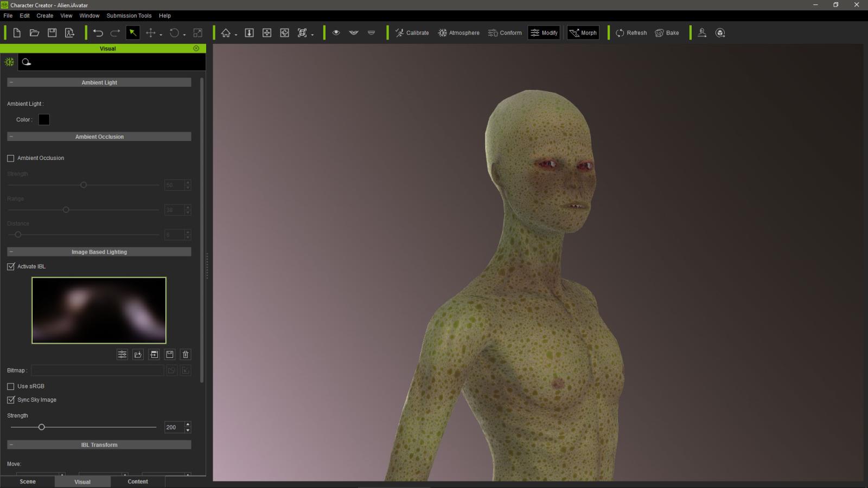Image resolution: width=868 pixels, height=488 pixels.
Task: Click the person/avatar icon after Bake
Action: [x=702, y=33]
